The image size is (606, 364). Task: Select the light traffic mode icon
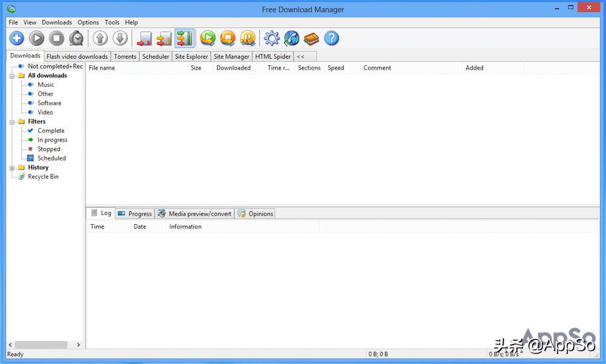[x=144, y=39]
